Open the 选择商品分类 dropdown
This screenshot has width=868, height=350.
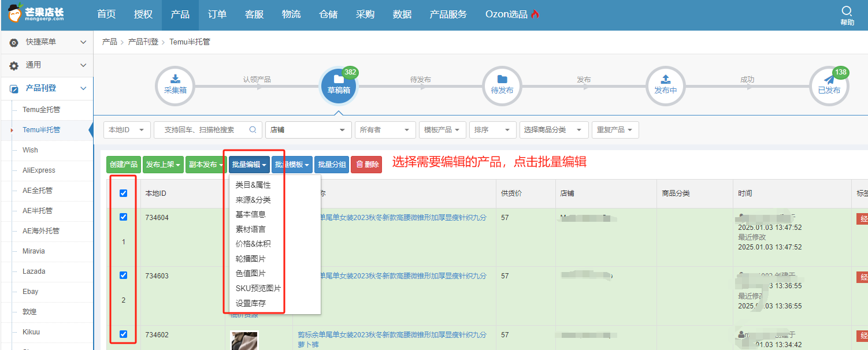554,130
